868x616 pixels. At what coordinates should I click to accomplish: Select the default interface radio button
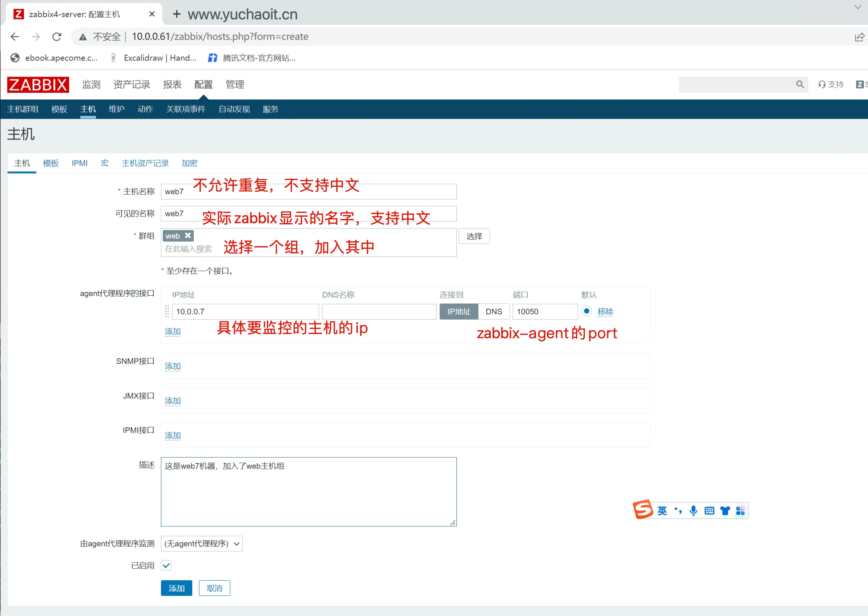click(586, 311)
